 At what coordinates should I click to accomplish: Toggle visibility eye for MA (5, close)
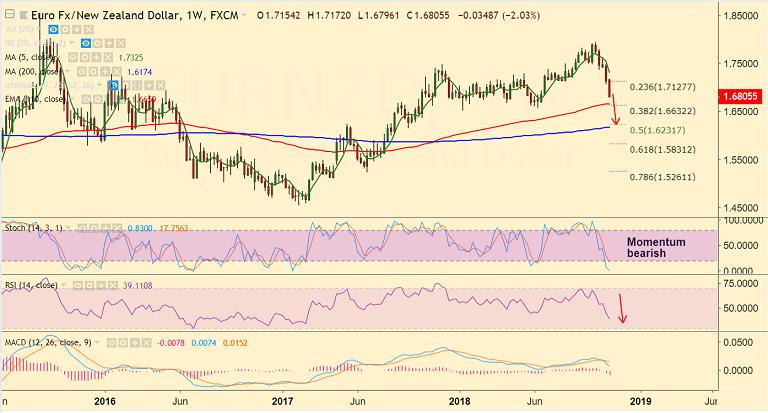tap(73, 57)
